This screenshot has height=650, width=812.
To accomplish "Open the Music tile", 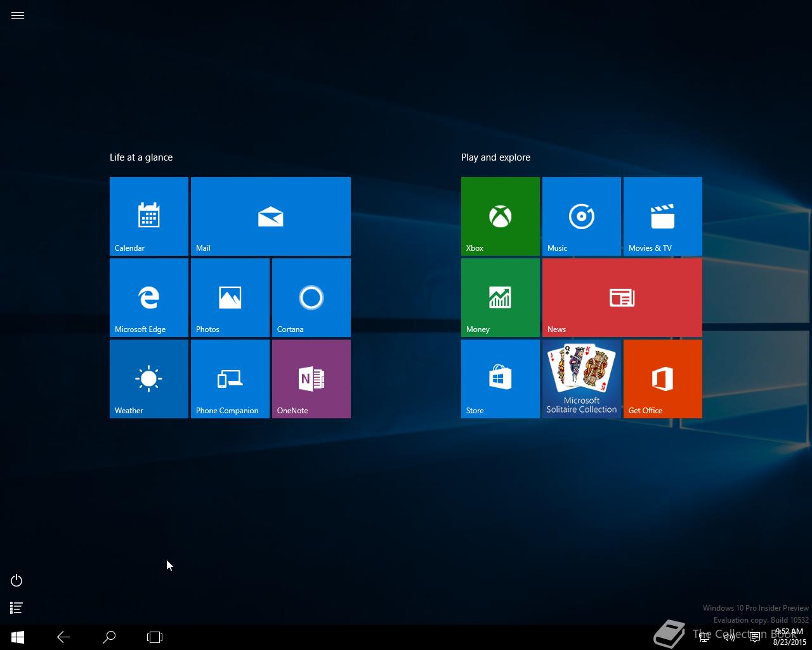I will click(x=581, y=216).
